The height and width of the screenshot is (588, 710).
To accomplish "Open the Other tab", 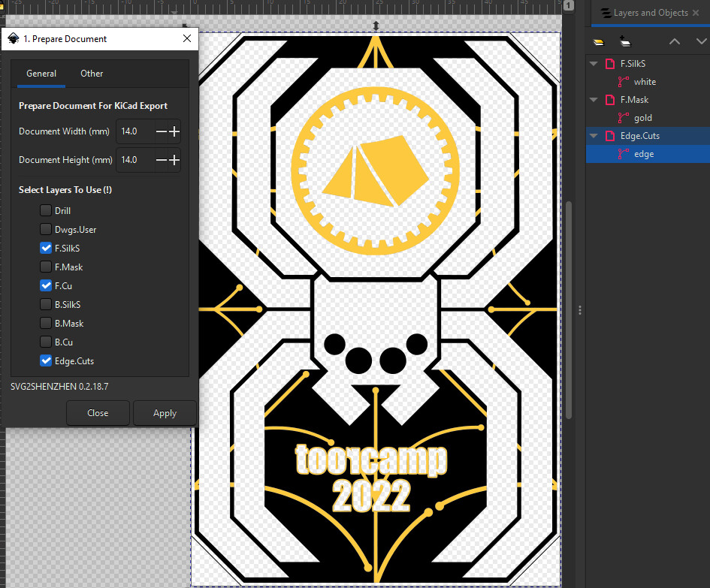I will pyautogui.click(x=92, y=74).
